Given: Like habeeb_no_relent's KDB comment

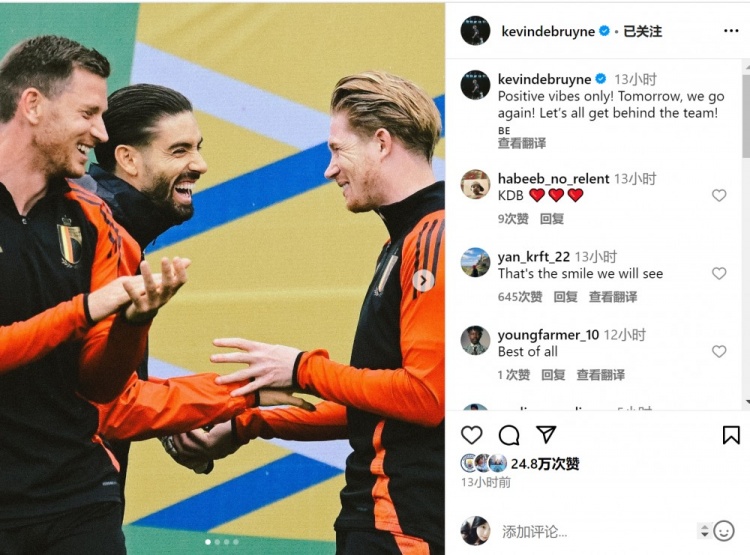Looking at the screenshot, I should [x=719, y=195].
